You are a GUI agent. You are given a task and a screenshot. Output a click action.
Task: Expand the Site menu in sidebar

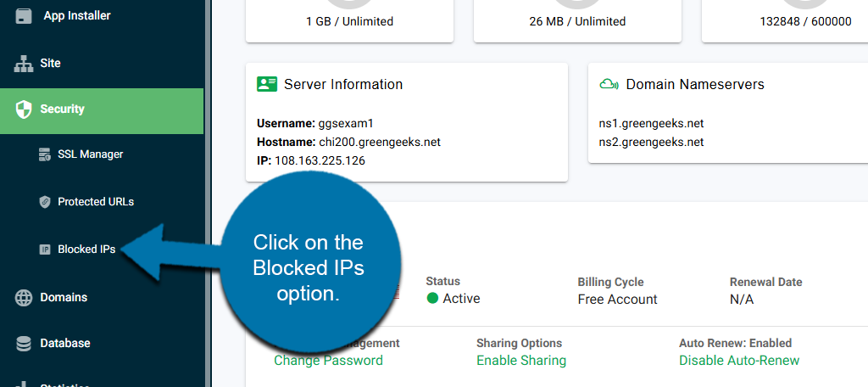[50, 63]
